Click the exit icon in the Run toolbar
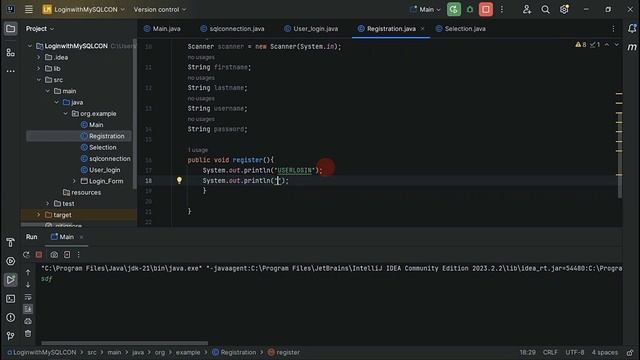This screenshot has width=640, height=360. [67, 255]
